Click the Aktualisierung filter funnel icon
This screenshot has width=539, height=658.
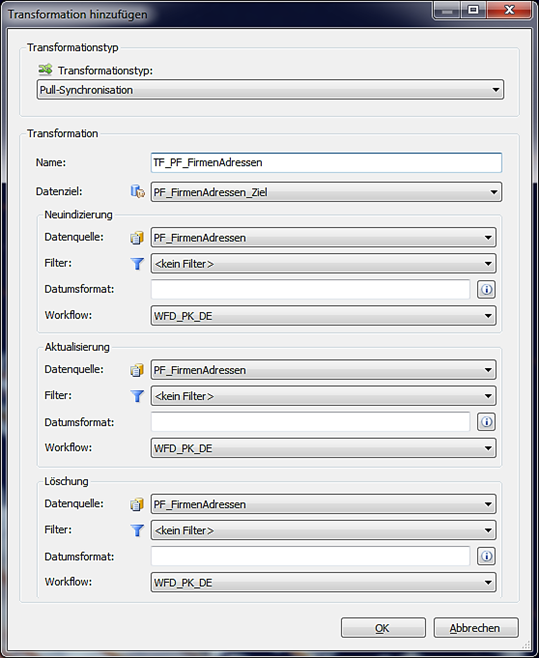[137, 396]
